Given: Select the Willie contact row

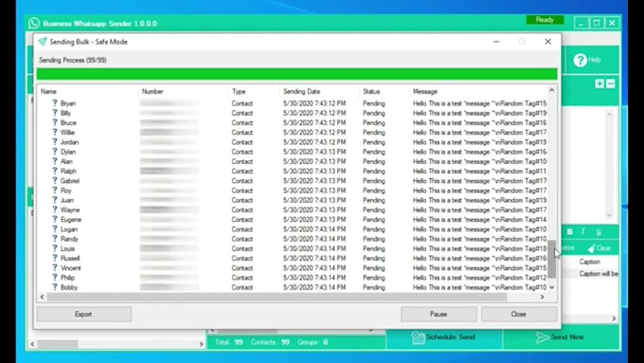Looking at the screenshot, I should pyautogui.click(x=293, y=133).
